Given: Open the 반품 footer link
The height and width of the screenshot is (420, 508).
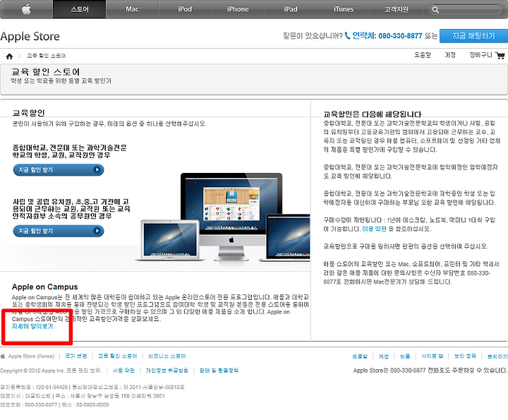Looking at the screenshot, I should (x=405, y=356).
